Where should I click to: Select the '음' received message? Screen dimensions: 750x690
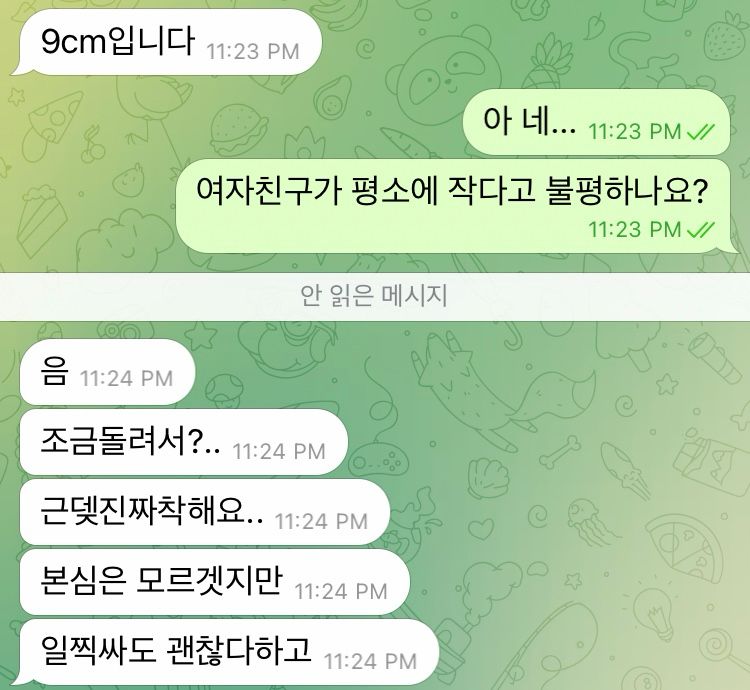click(107, 372)
